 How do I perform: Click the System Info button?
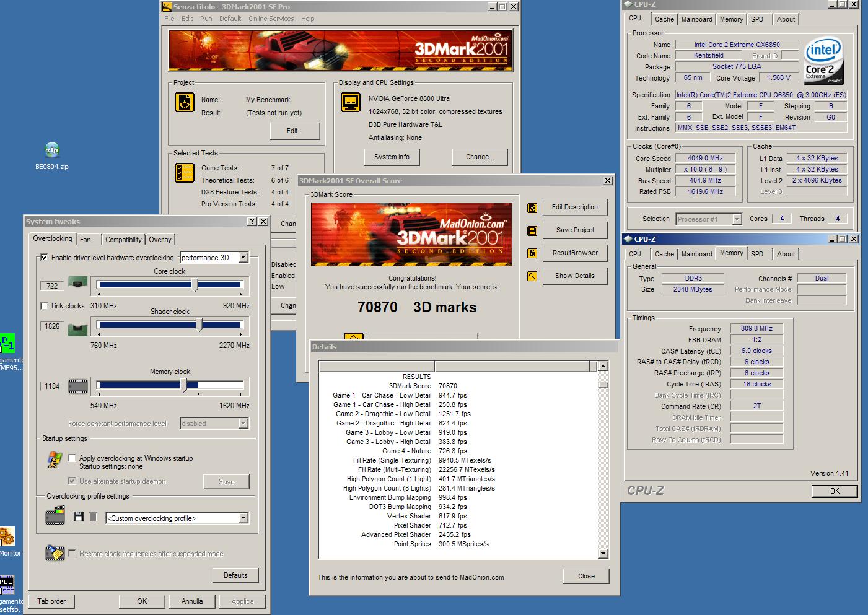(392, 157)
